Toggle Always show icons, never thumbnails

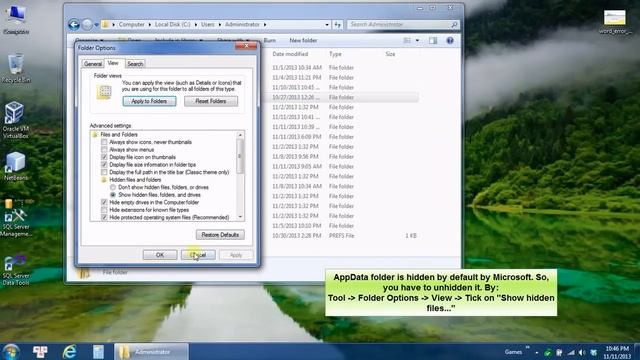[x=104, y=142]
